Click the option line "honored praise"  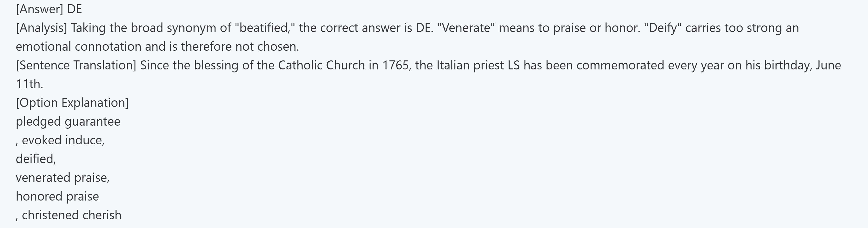point(57,196)
